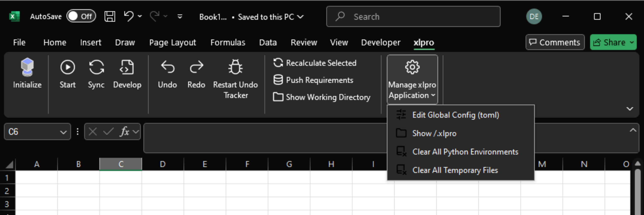This screenshot has width=644, height=215.
Task: Select Clear All Temporary Files
Action: [461, 170]
